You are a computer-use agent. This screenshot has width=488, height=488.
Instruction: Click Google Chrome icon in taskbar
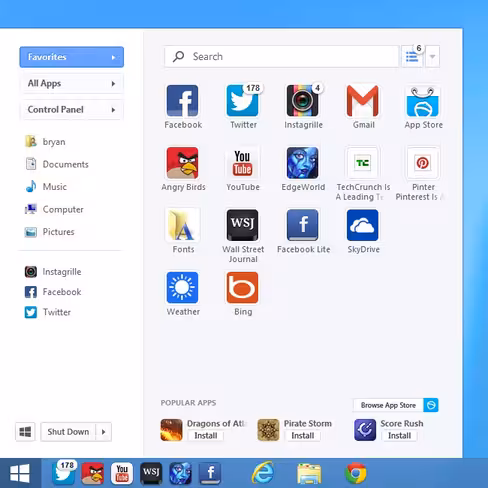pyautogui.click(x=356, y=473)
